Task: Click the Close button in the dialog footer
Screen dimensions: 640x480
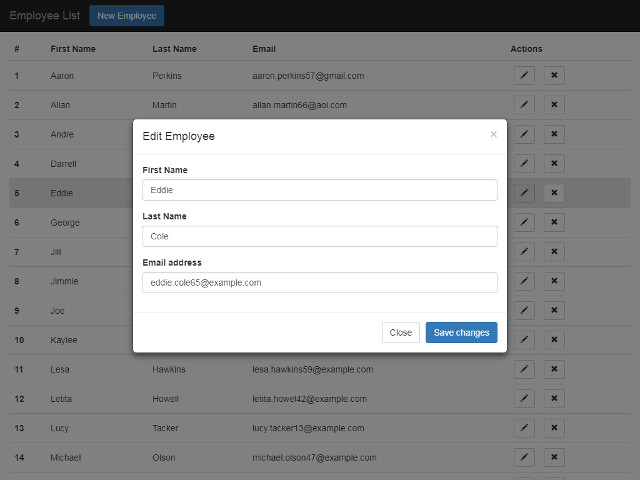Action: [400, 333]
